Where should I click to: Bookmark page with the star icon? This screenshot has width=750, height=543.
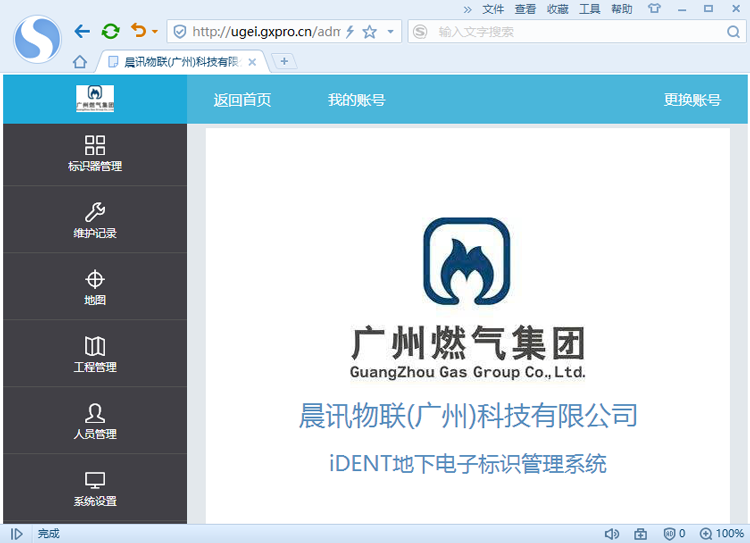click(x=370, y=32)
